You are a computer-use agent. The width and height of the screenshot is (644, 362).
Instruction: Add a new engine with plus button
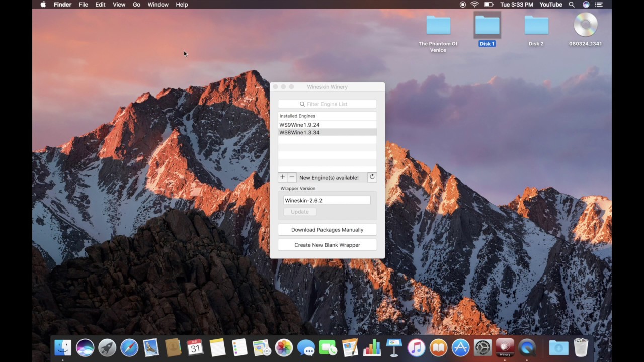point(282,177)
